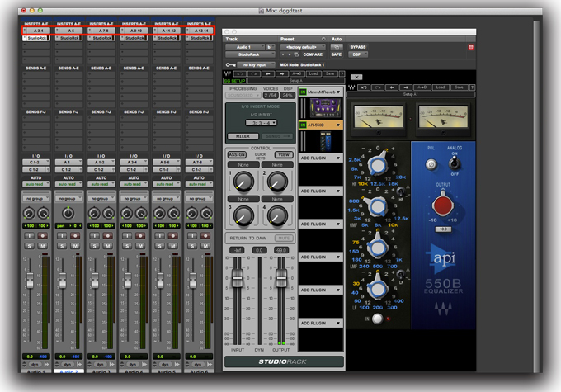Click Undo in the API 550B toolbar

pyautogui.click(x=364, y=87)
